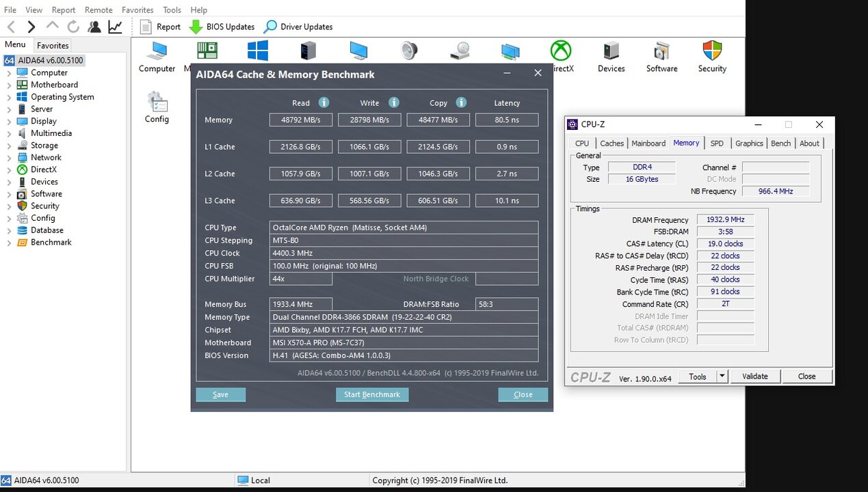Open the Help menu

199,10
